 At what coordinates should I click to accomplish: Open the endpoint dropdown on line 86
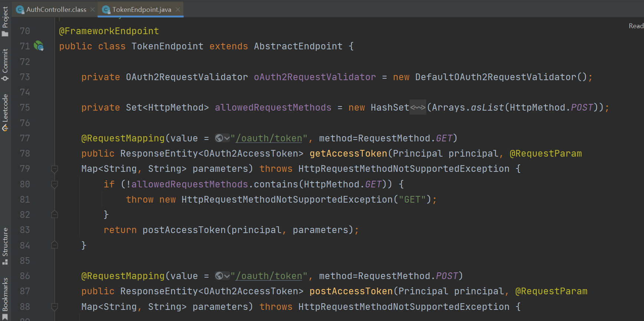227,276
